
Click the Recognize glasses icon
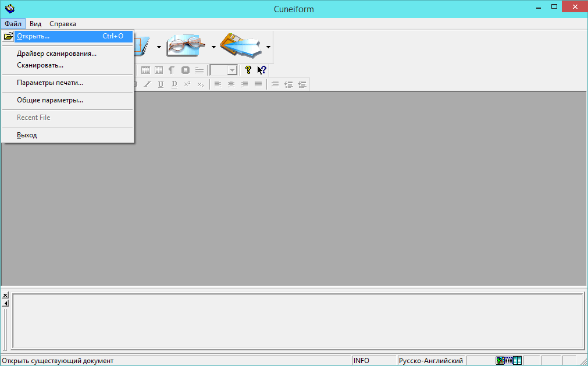186,46
